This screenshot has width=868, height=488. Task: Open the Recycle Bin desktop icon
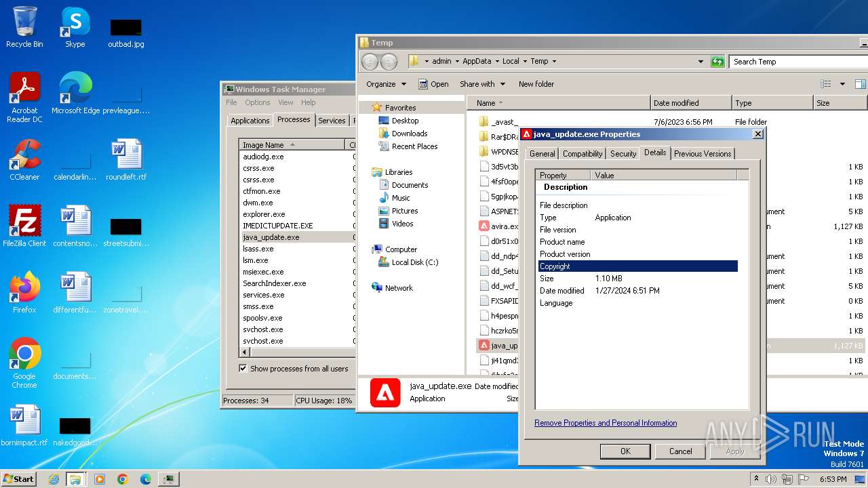[24, 27]
